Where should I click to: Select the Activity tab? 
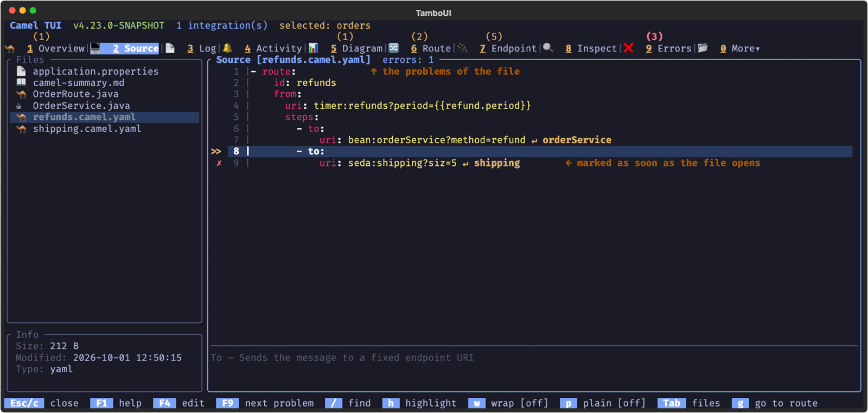pyautogui.click(x=273, y=48)
